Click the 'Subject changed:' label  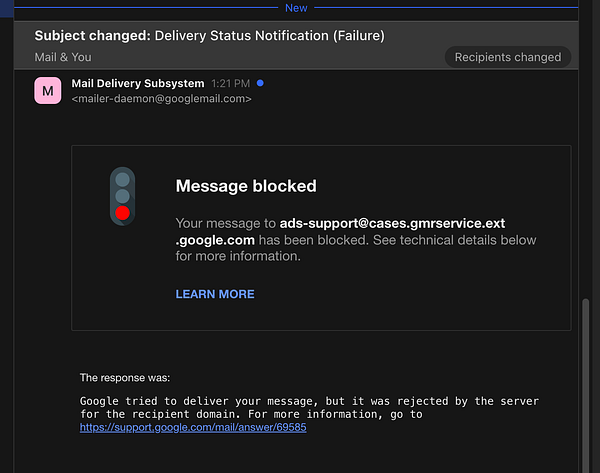tap(92, 36)
